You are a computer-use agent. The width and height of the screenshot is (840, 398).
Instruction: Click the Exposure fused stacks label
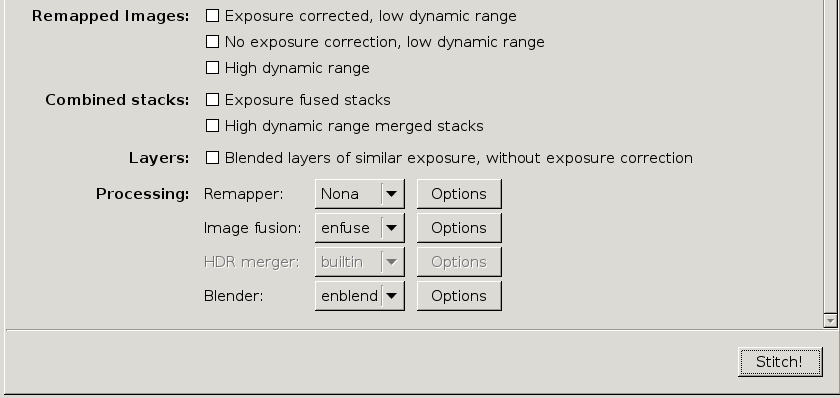tap(308, 100)
